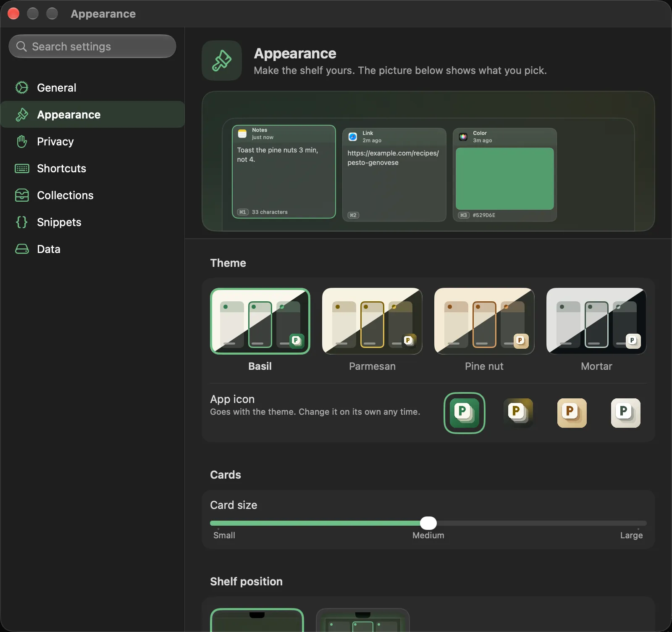
Task: Click the Card size slider knob
Action: (x=428, y=523)
